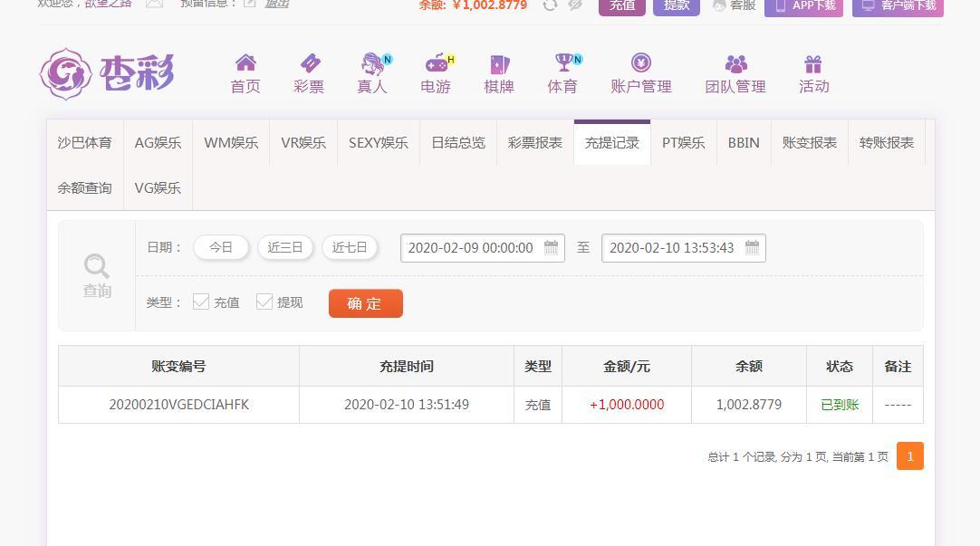Switch to the 日结总览 tab
The height and width of the screenshot is (546, 980).
458,142
